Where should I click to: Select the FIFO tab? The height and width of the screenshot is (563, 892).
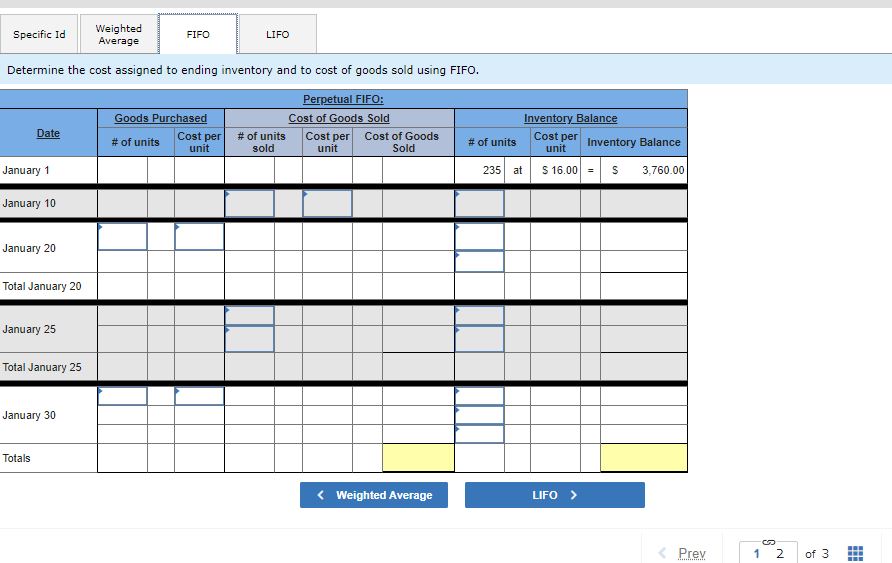tap(198, 34)
